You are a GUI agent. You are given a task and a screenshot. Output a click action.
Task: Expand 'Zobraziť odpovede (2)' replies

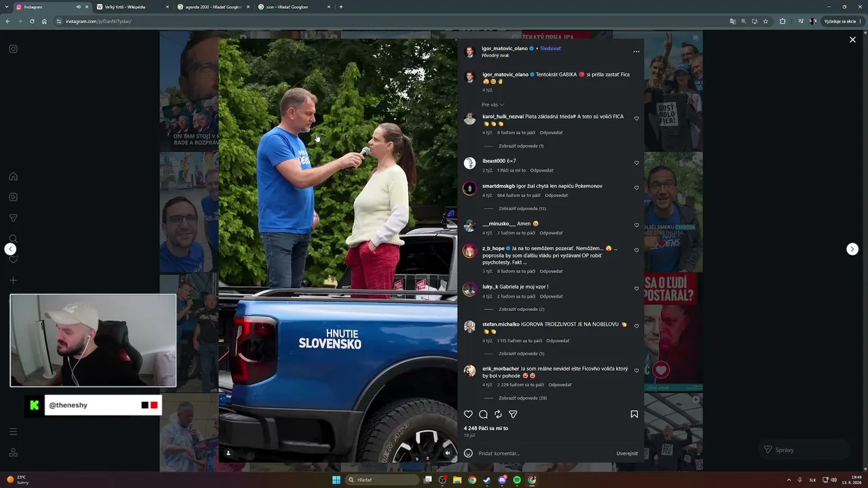click(521, 309)
